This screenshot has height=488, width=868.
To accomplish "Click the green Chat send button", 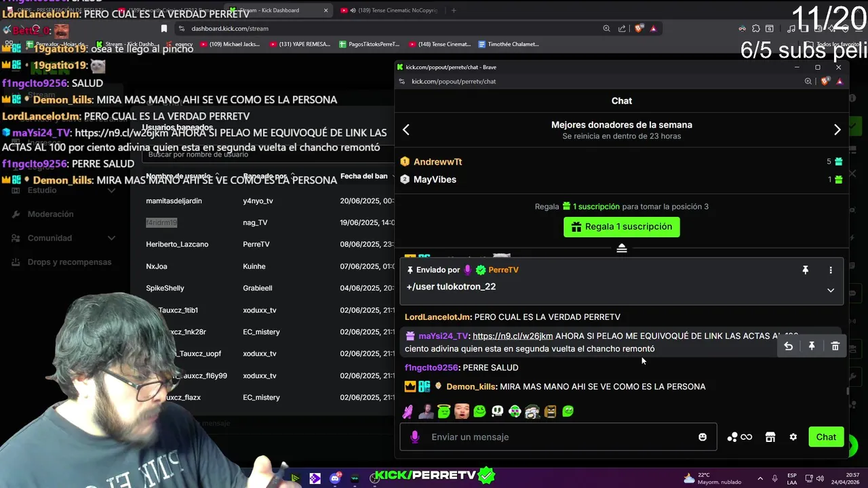I will click(x=826, y=437).
